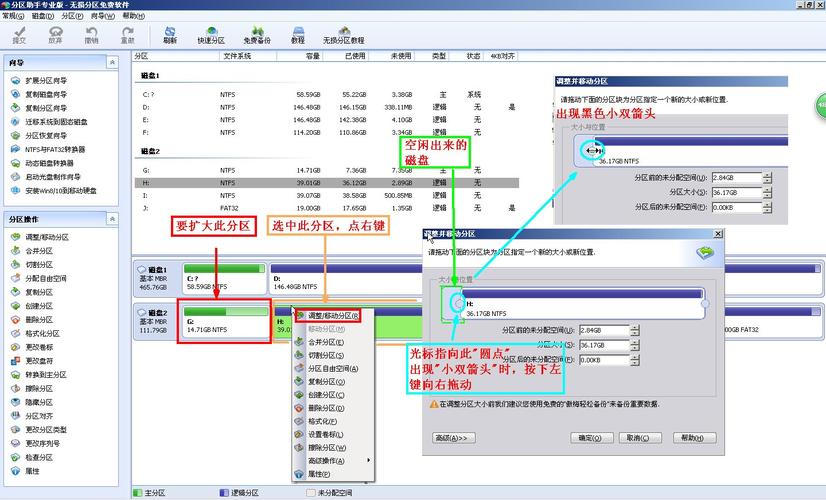Select C: partition block on 磁盘1 map
The width and height of the screenshot is (826, 500).
pyautogui.click(x=224, y=279)
